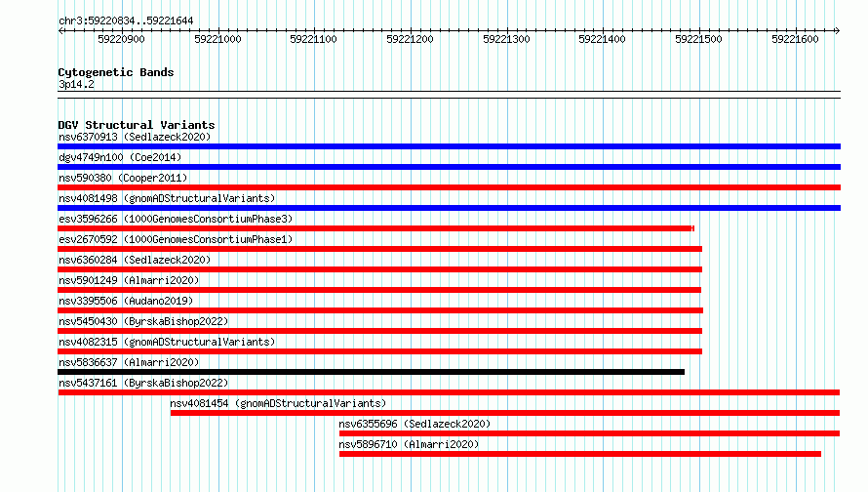Open the dgv4749n100 (Coe2014) variant label
The height and width of the screenshot is (492, 868).
coord(120,157)
